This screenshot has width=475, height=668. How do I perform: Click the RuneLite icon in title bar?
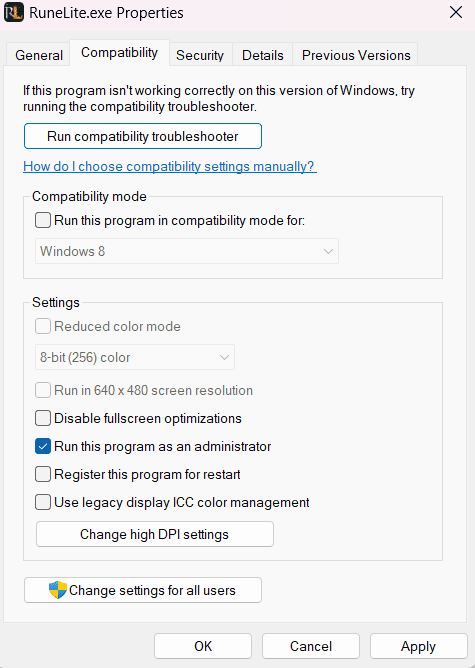point(14,13)
